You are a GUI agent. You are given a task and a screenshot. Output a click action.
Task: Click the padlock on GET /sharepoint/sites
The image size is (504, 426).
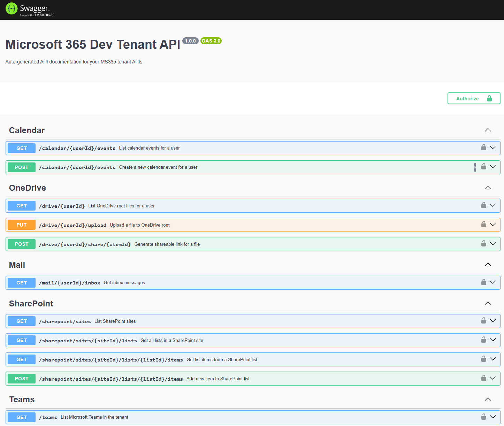point(484,321)
